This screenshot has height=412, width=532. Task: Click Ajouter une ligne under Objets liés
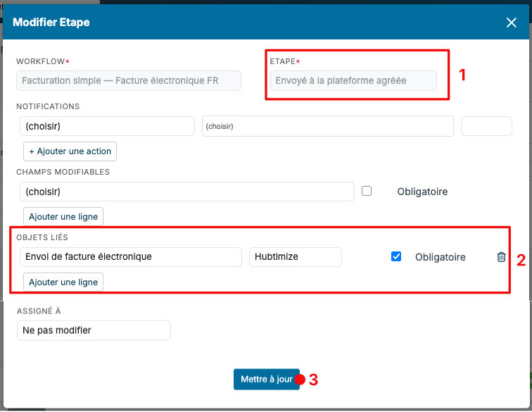point(63,282)
